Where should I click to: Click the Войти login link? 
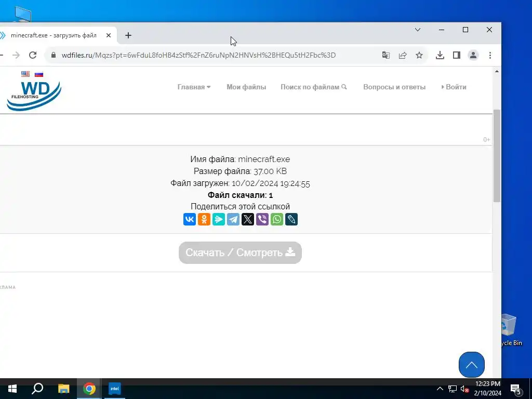tap(454, 87)
